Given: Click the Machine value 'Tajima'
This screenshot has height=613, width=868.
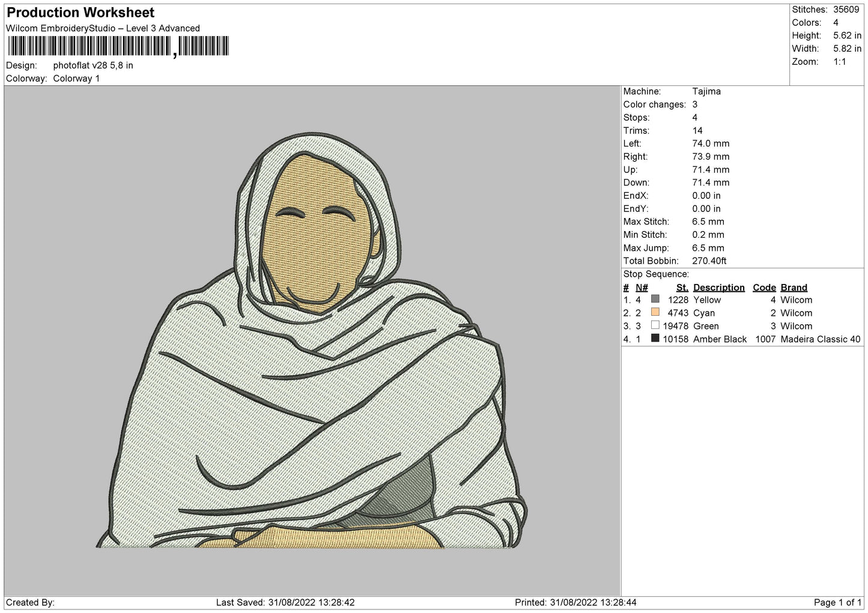Looking at the screenshot, I should (706, 91).
